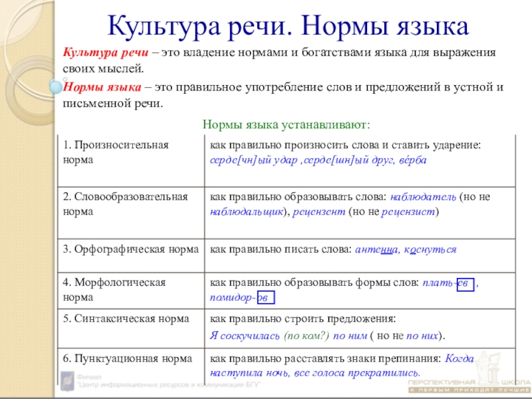The height and width of the screenshot is (399, 532).
Task: Select cell "4. Морфологическая норма"
Action: tap(131, 291)
